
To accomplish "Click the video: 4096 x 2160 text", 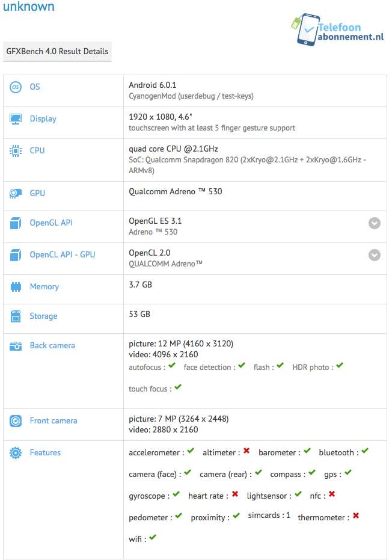I will [x=164, y=355].
